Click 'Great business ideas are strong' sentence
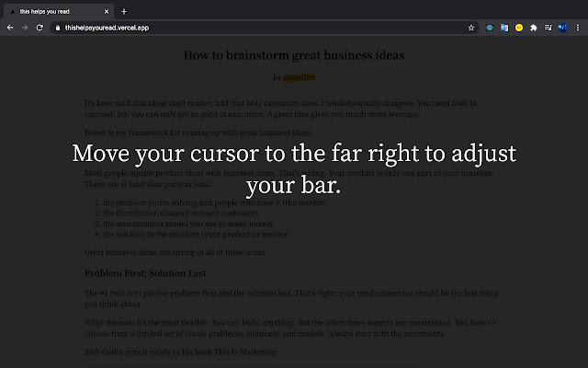The height and width of the screenshot is (368, 588). [175, 252]
